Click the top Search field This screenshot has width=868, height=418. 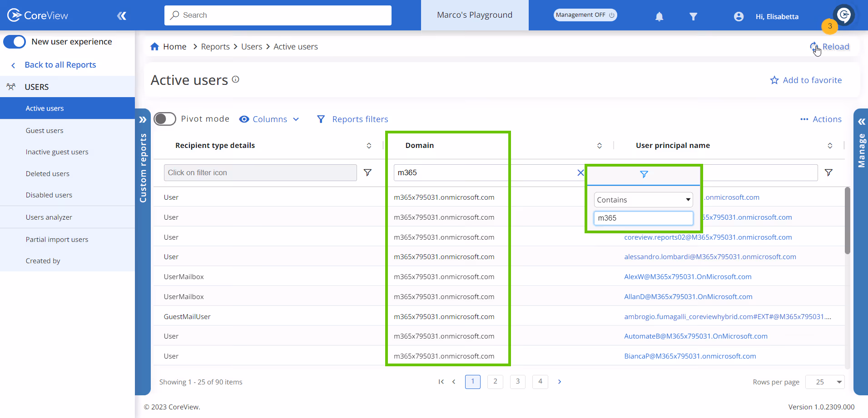[x=278, y=15]
